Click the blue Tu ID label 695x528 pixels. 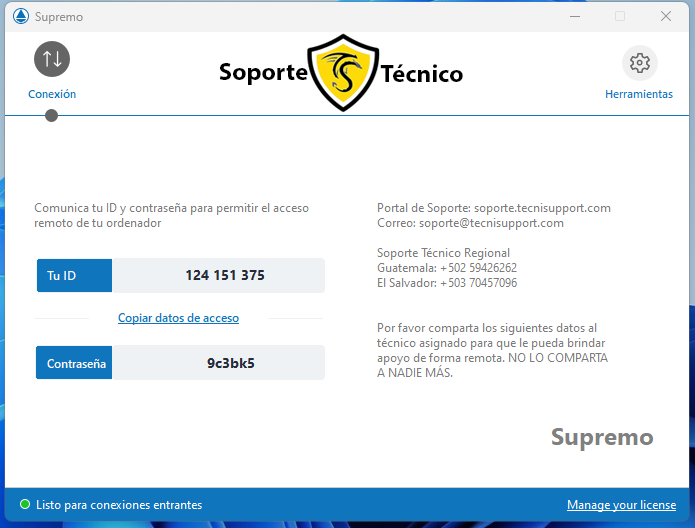[74, 275]
